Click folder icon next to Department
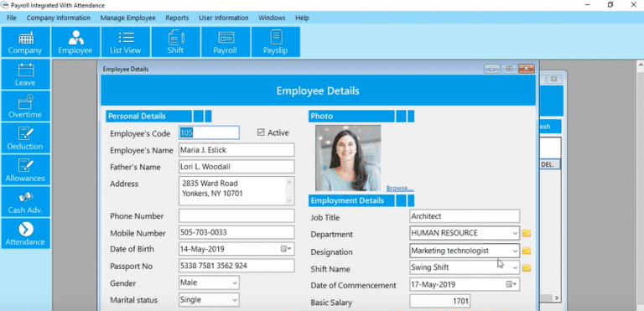 coord(527,233)
